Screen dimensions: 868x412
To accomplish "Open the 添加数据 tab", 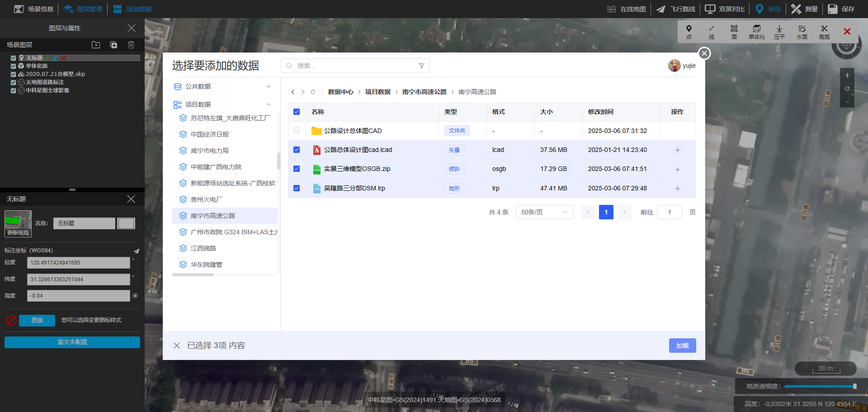I will 132,9.
